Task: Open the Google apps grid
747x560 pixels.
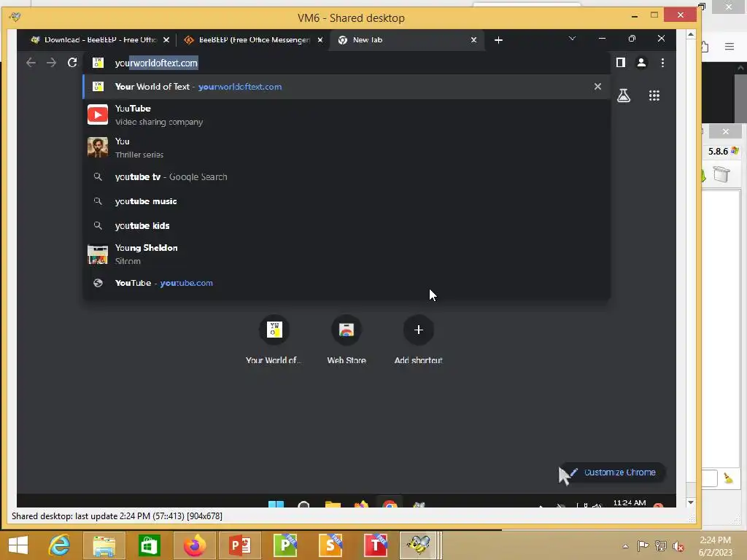Action: coord(654,96)
